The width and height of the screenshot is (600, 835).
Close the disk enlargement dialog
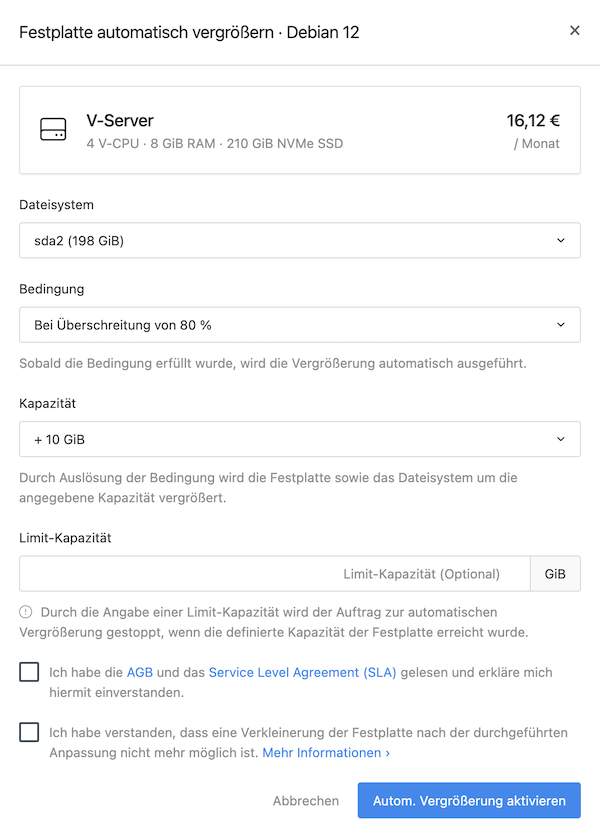click(x=574, y=30)
